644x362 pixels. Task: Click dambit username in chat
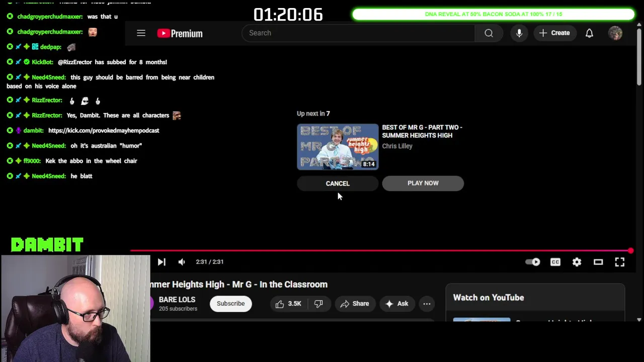tap(34, 131)
